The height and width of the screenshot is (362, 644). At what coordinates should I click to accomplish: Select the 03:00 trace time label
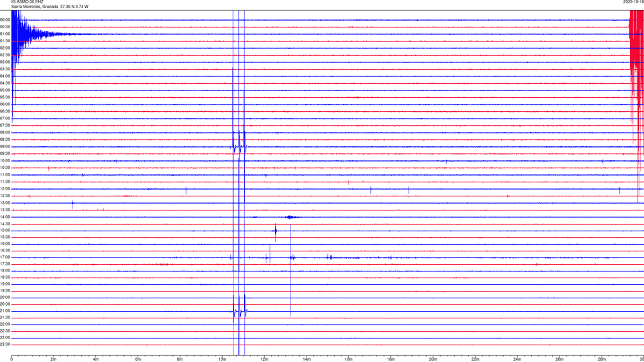coord(5,62)
